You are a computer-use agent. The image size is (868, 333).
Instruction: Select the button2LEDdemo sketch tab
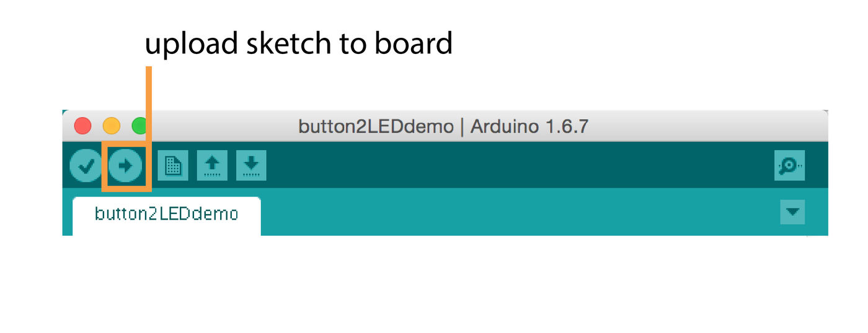tap(166, 214)
